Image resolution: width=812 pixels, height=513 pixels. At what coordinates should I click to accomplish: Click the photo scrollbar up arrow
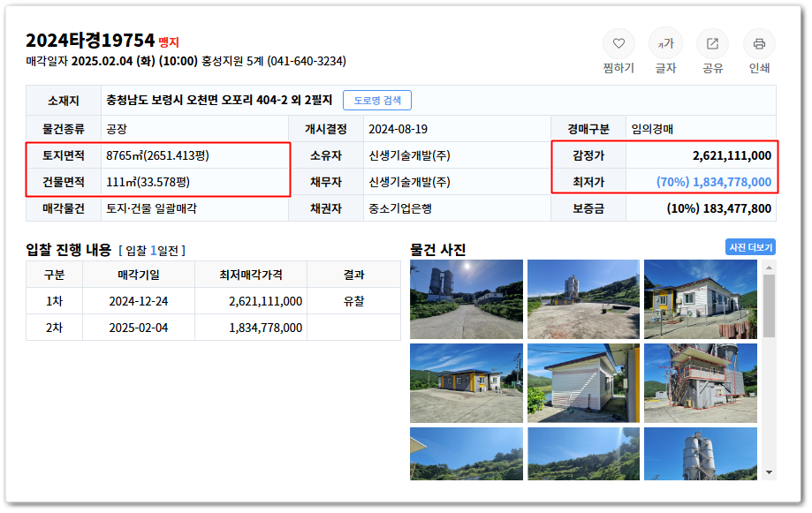(x=769, y=268)
